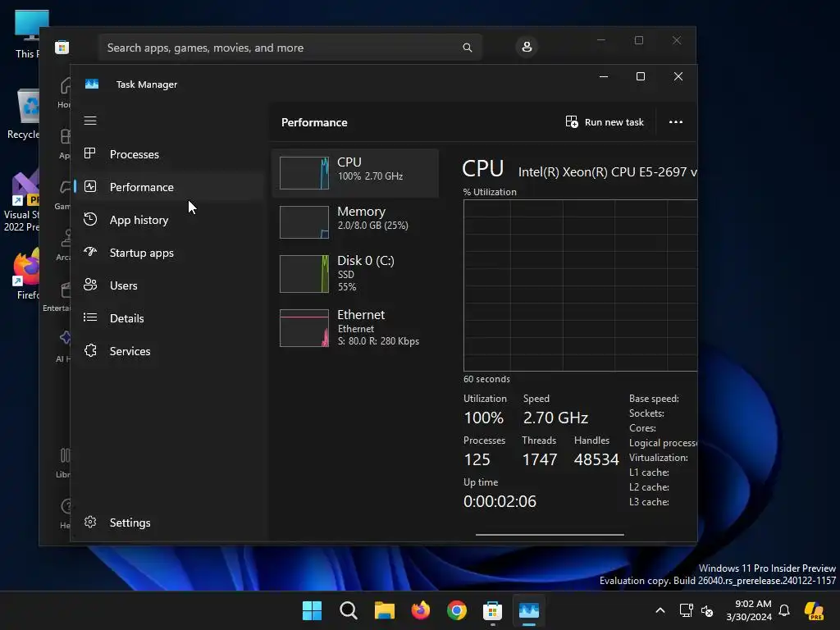Click the Users people icon
This screenshot has width=840, height=630.
pos(90,285)
